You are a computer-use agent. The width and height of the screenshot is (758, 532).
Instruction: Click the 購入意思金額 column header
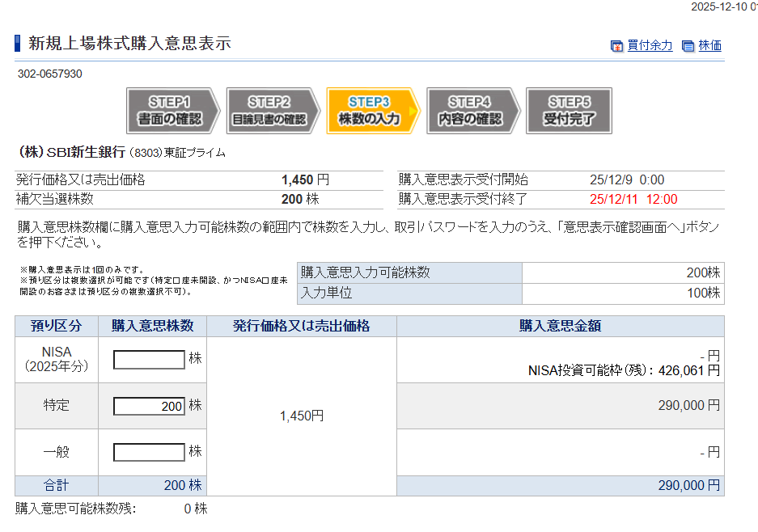[x=560, y=327]
